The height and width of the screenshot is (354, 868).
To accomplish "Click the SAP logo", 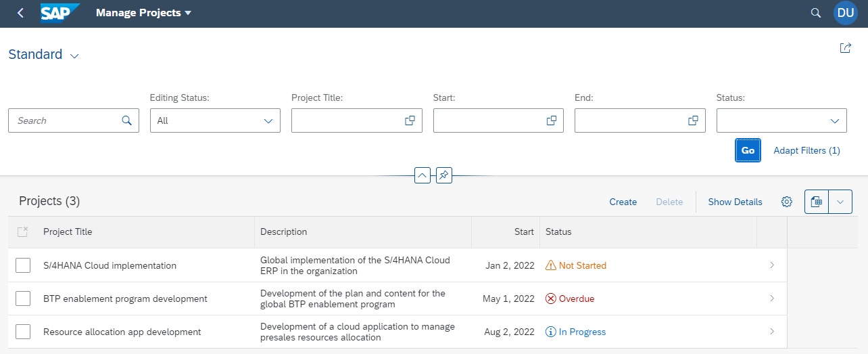I will point(60,13).
